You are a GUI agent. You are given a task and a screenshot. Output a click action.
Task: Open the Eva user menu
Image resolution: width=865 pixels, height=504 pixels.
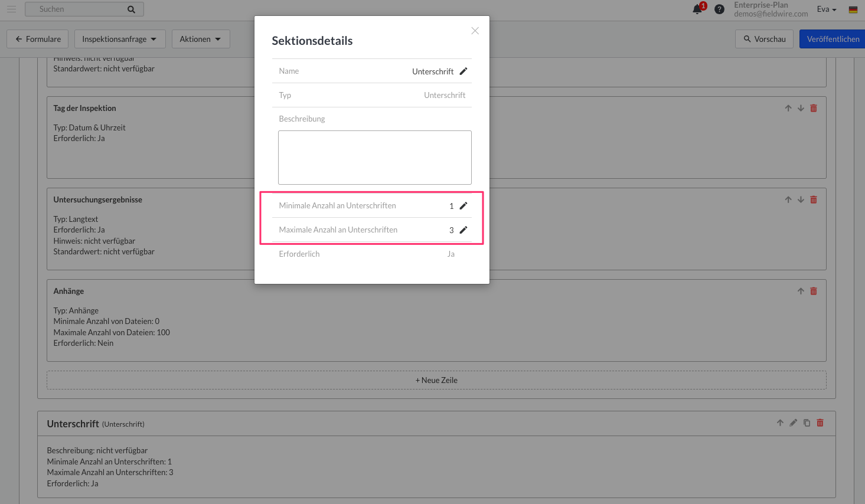pyautogui.click(x=827, y=9)
